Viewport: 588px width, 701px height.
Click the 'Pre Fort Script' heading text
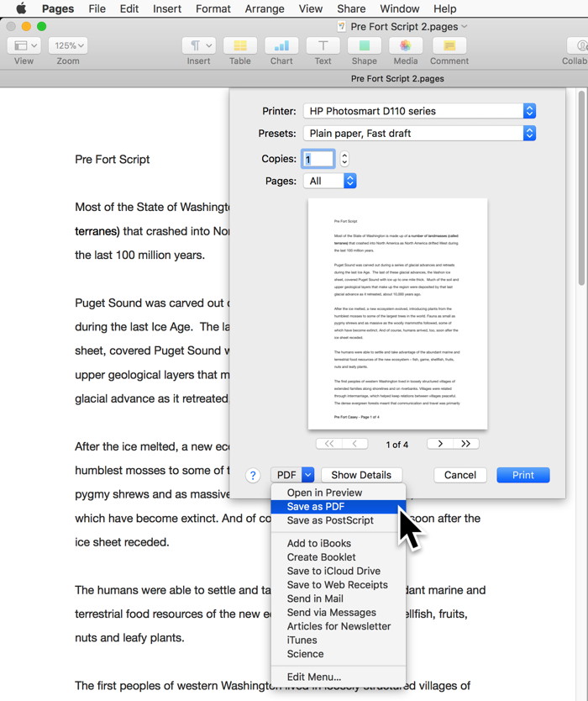113,160
